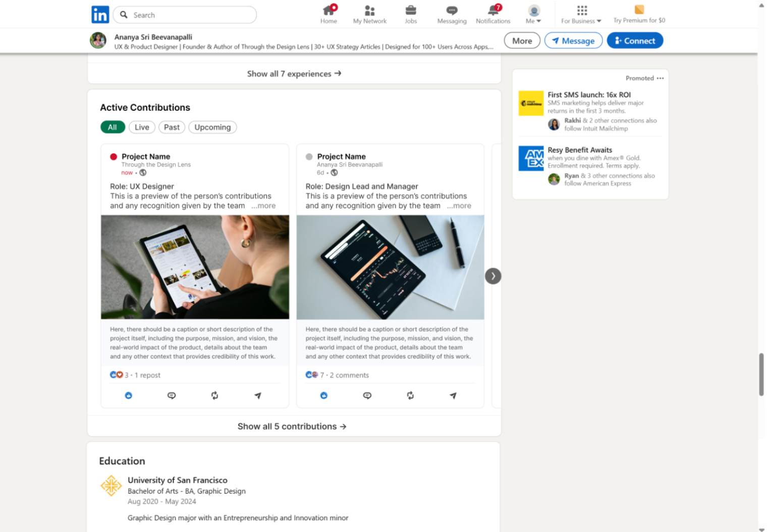This screenshot has width=768, height=532.
Task: Go to My Network tab
Action: click(x=369, y=15)
